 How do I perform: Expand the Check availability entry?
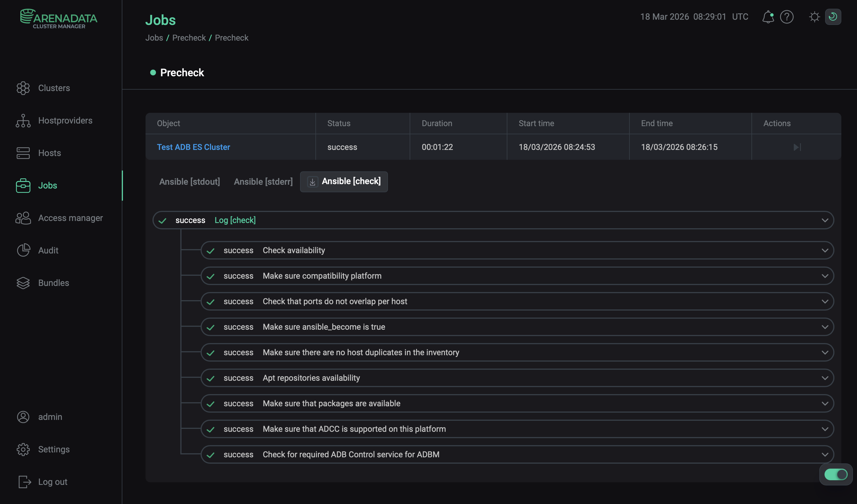(825, 251)
